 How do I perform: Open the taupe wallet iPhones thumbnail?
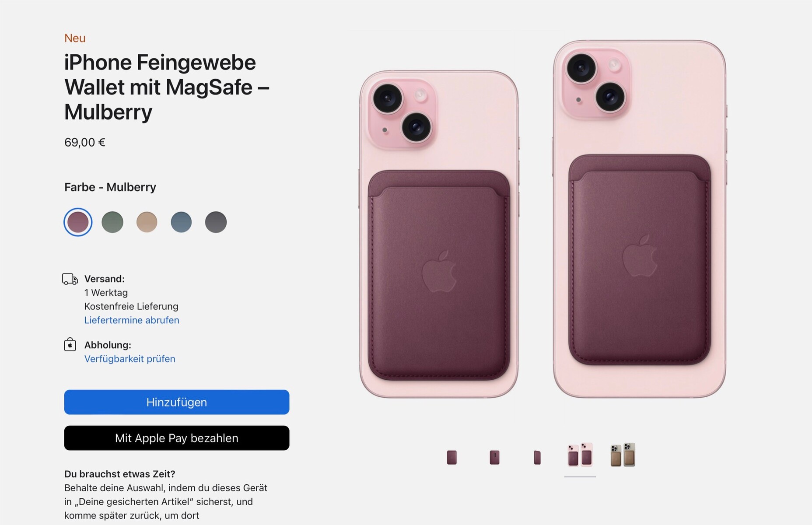click(623, 455)
